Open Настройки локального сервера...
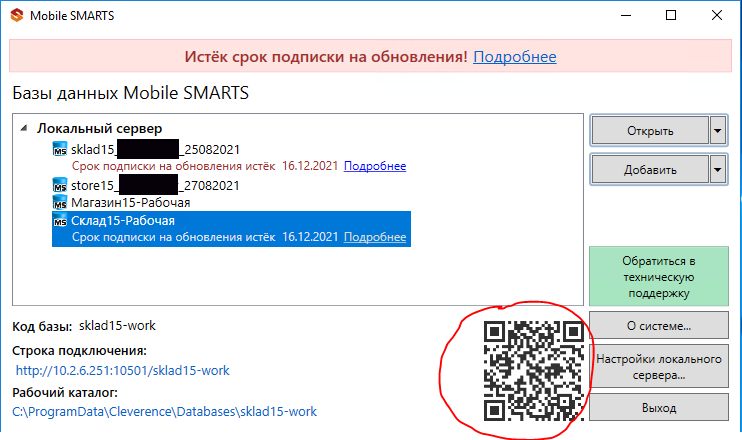The width and height of the screenshot is (742, 440). point(659,367)
